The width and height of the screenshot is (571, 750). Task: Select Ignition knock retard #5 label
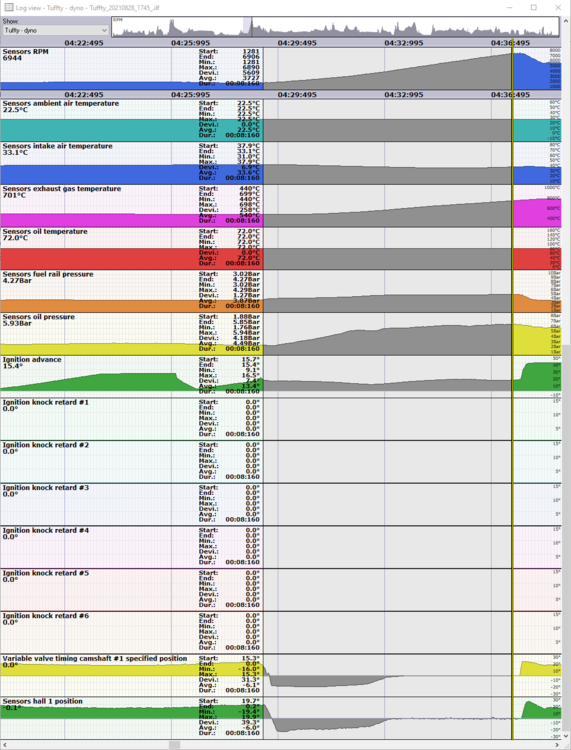pyautogui.click(x=45, y=573)
